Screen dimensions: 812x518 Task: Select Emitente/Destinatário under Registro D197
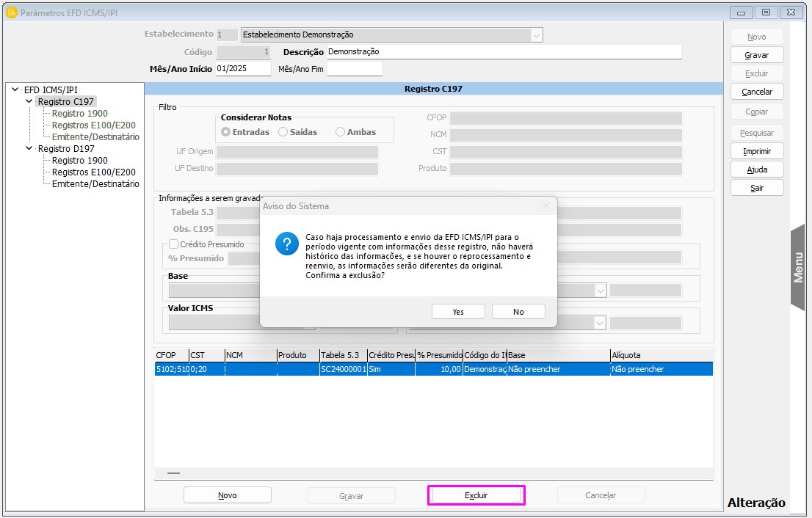(x=95, y=184)
